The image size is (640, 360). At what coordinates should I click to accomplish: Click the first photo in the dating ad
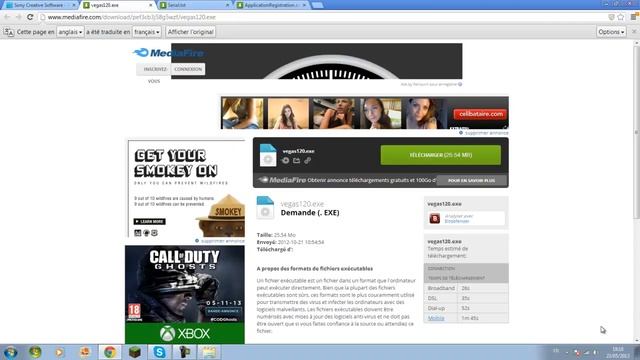pyautogui.click(x=242, y=113)
